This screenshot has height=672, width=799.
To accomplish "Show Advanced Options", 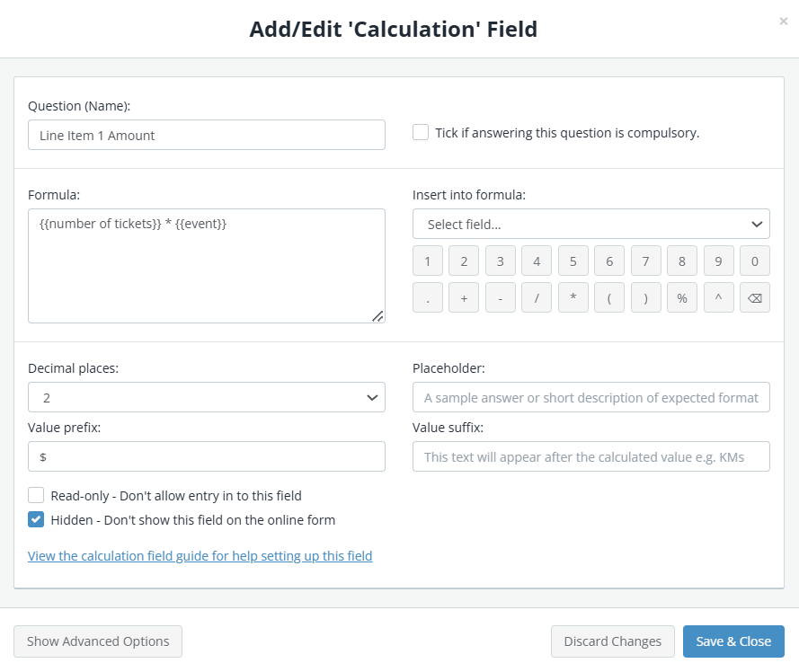I will click(x=98, y=641).
